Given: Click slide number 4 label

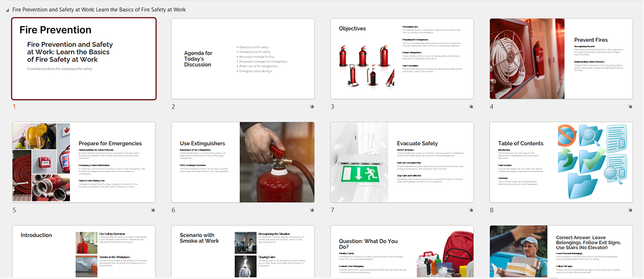Looking at the screenshot, I should click(x=492, y=107).
